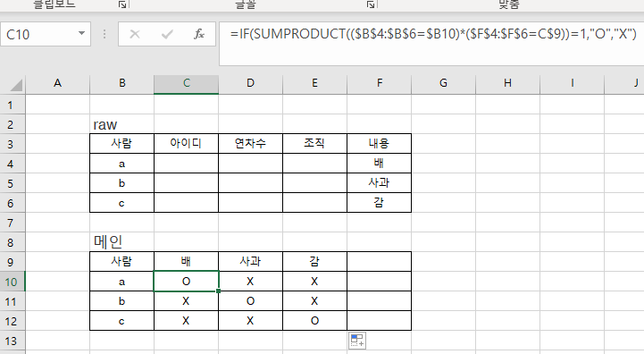Select the '사람' cell in row 3
This screenshot has width=644, height=354.
[122, 144]
